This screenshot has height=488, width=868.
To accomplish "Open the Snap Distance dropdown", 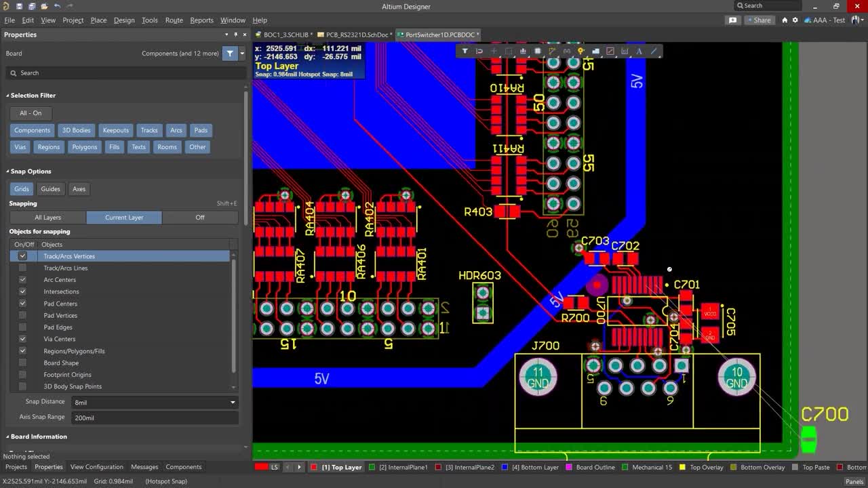I will [233, 403].
